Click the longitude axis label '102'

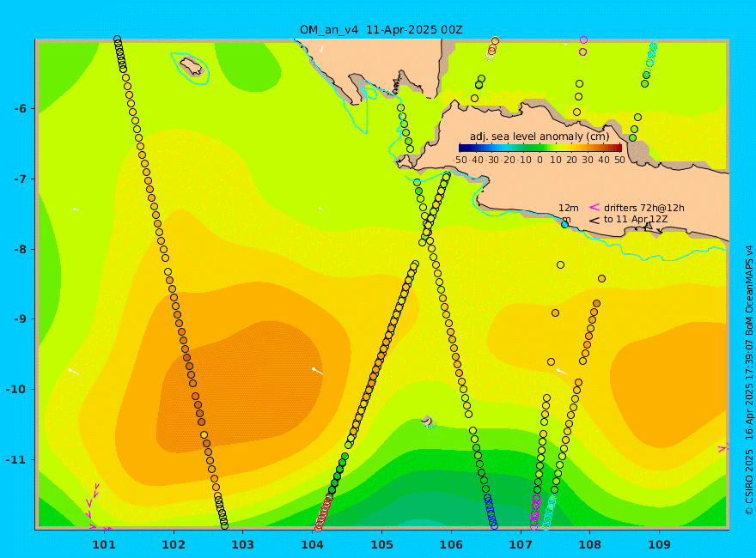click(x=174, y=544)
